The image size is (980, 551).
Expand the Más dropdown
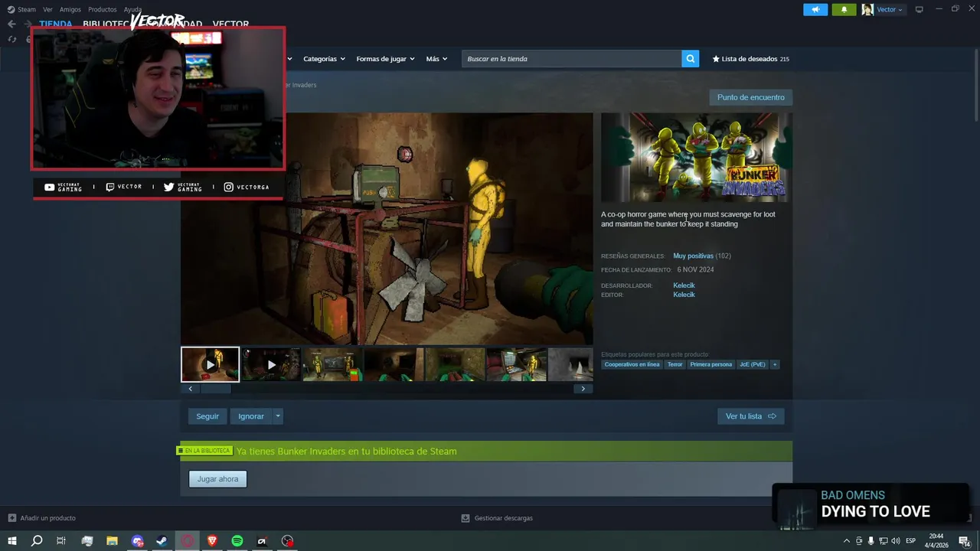[436, 59]
